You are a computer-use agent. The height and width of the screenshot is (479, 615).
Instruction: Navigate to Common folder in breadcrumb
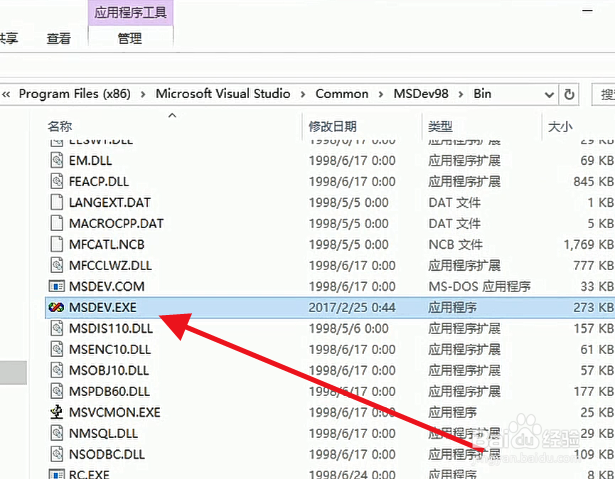pyautogui.click(x=342, y=94)
